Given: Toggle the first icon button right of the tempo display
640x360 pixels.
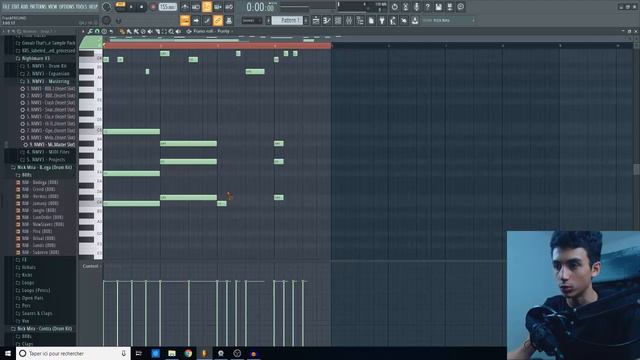Looking at the screenshot, I should 185,7.
